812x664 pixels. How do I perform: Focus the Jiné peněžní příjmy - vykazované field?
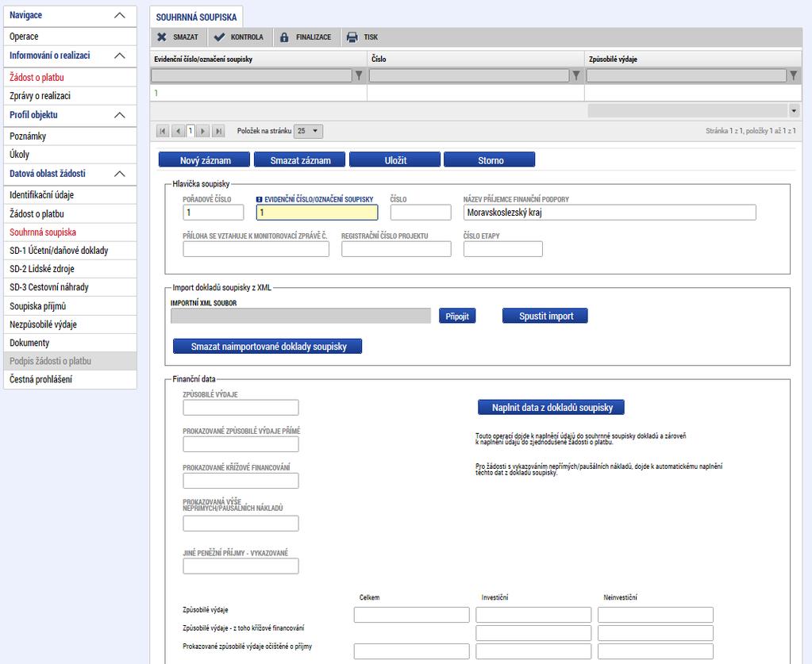241,566
